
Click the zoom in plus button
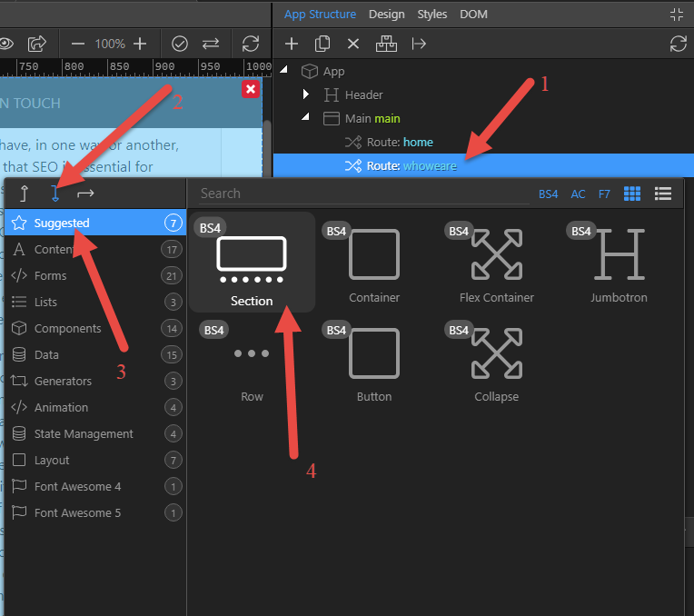tap(140, 44)
